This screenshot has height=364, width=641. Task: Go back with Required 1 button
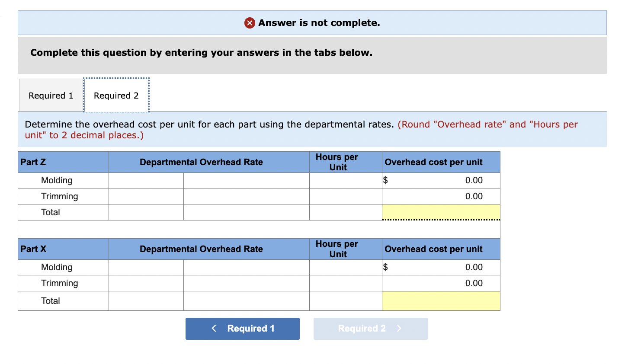tap(243, 329)
